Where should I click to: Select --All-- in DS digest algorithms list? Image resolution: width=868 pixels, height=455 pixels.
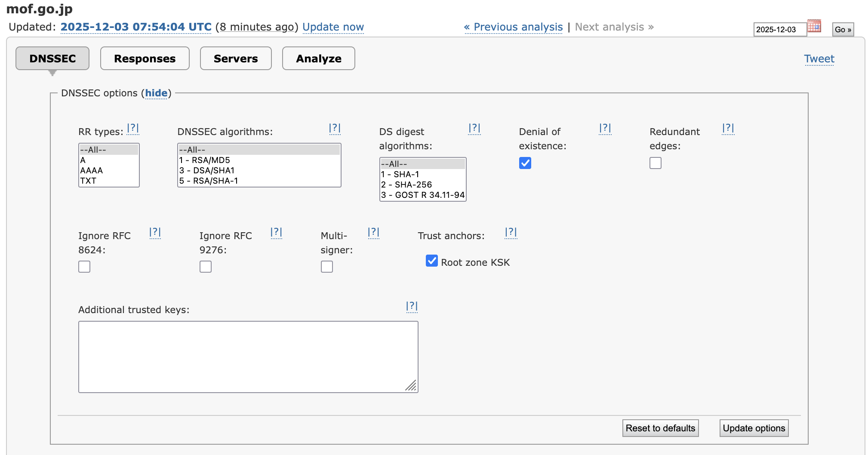(x=423, y=164)
